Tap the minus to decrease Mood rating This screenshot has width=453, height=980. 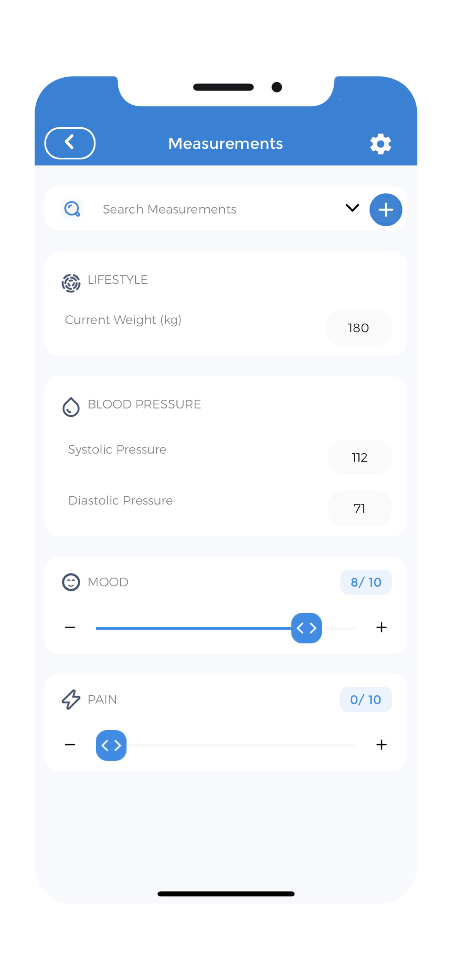70,627
